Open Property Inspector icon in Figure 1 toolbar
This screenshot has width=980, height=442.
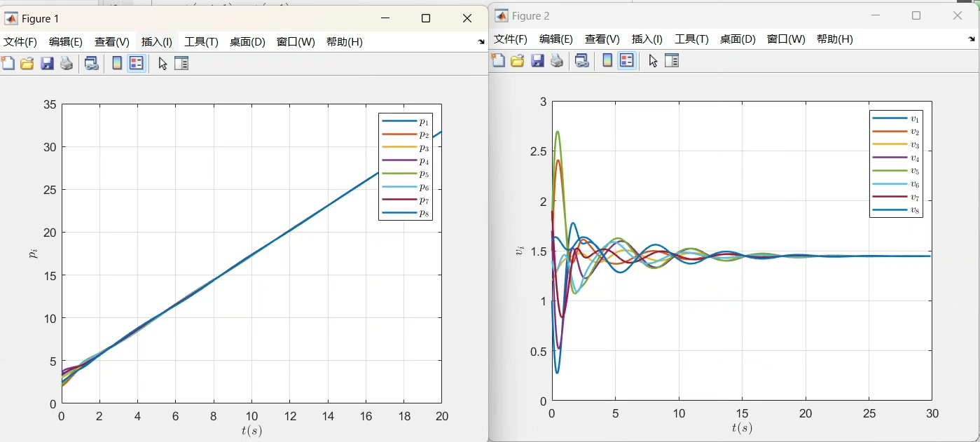tap(181, 64)
